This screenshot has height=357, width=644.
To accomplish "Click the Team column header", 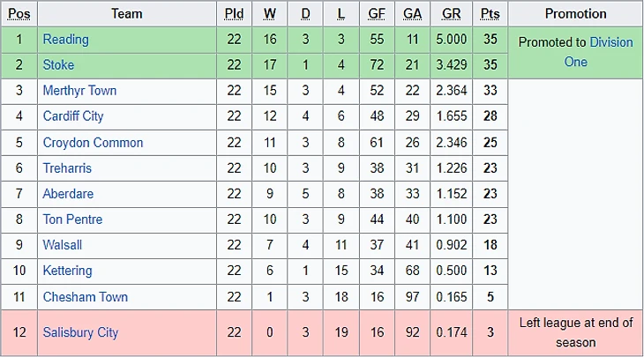I will click(x=127, y=14).
